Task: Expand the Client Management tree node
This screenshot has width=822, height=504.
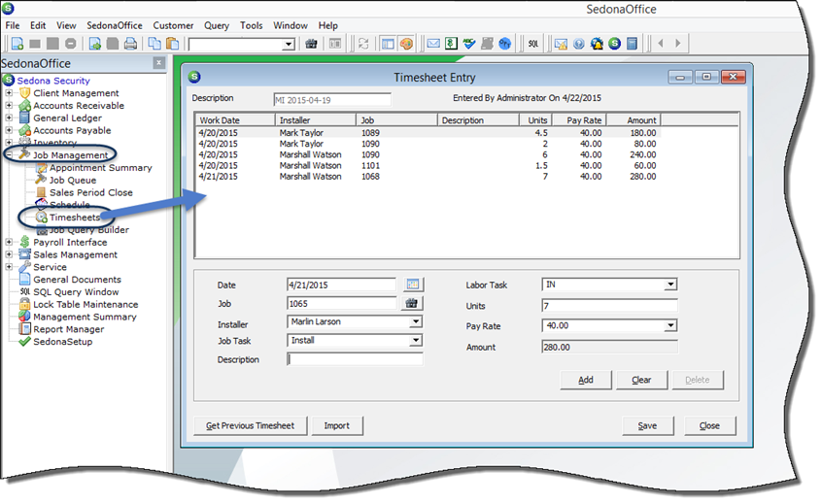Action: tap(9, 92)
